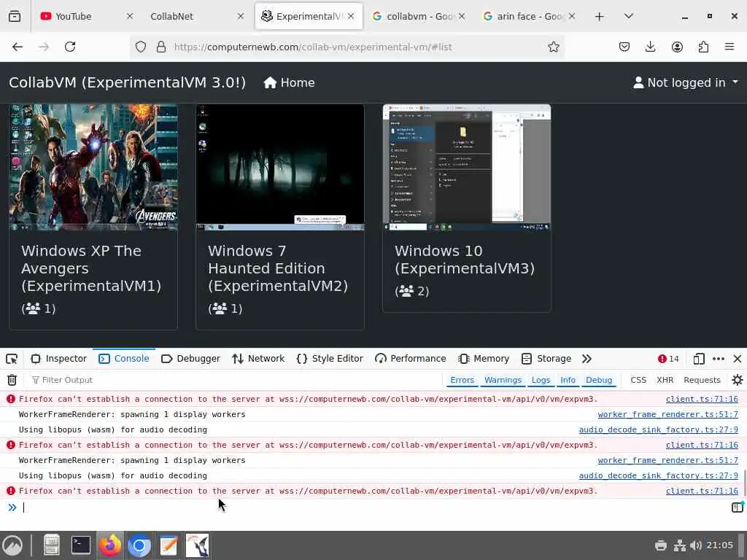
Task: Toggle the Debug filter
Action: 599,380
